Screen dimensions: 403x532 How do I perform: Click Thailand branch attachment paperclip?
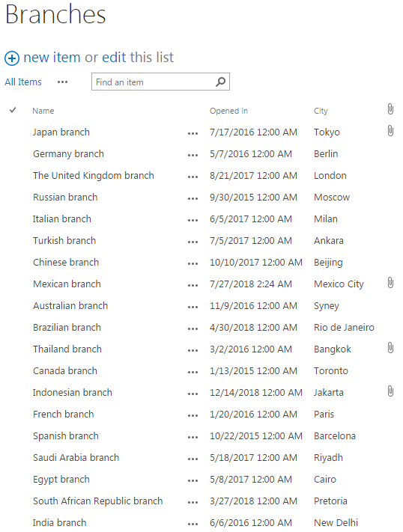(x=390, y=348)
